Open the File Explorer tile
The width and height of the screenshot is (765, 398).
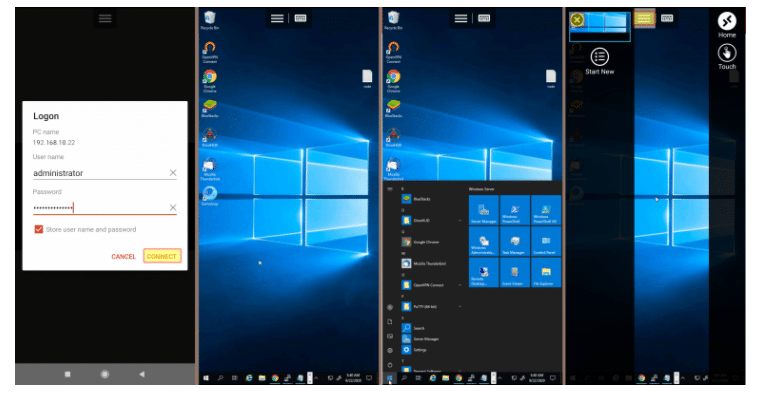545,273
